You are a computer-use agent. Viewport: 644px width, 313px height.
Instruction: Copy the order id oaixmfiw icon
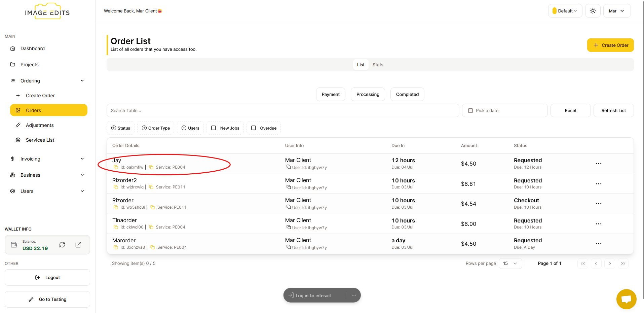(116, 167)
